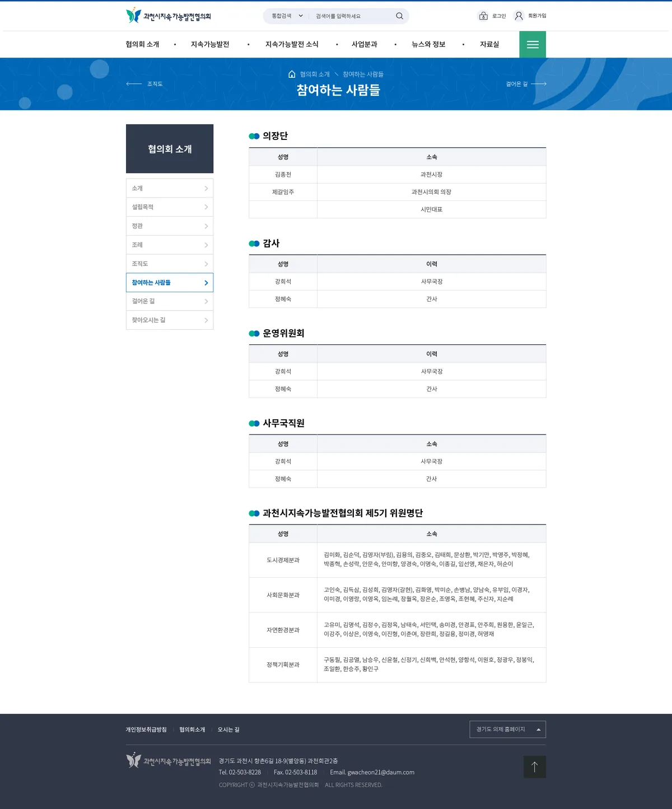Click the chevron on the 조례 row
Image resolution: width=672 pixels, height=809 pixels.
(206, 245)
